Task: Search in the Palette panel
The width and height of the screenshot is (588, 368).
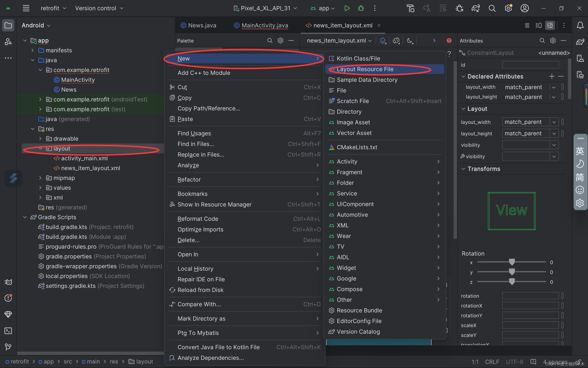Action: tap(270, 40)
